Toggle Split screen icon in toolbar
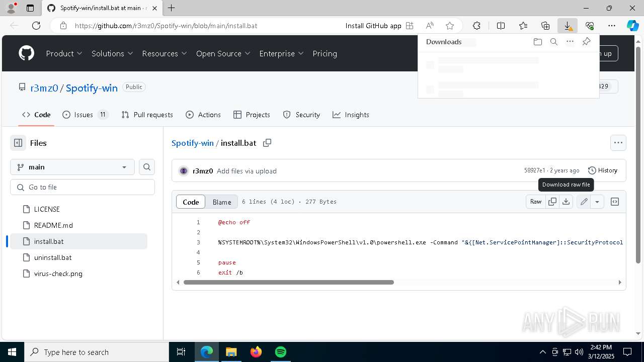644x362 pixels. coord(501,26)
